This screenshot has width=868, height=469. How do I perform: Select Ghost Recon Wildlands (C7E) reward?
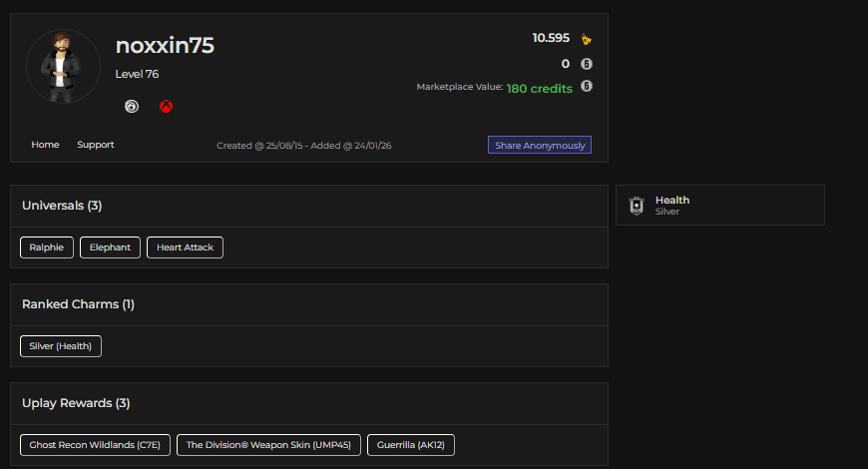coord(95,445)
